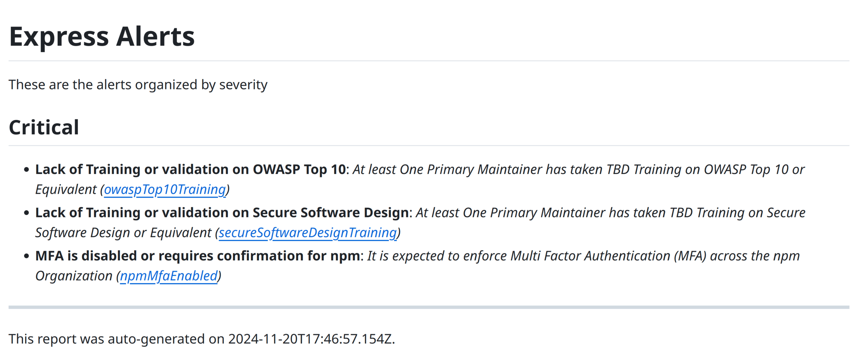This screenshot has width=868, height=356.
Task: Click the thin rule under Express Alerts heading
Action: (x=429, y=61)
